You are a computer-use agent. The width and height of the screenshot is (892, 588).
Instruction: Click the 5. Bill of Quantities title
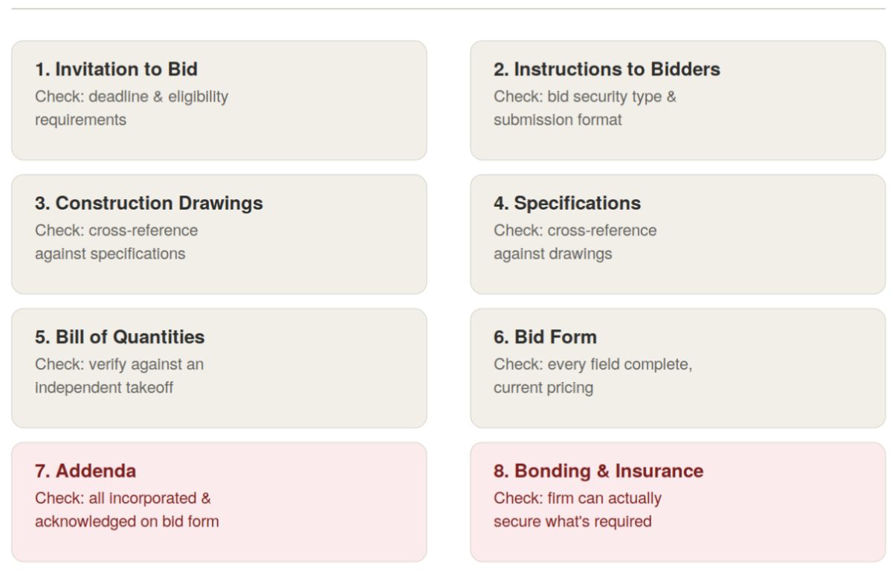(x=120, y=337)
